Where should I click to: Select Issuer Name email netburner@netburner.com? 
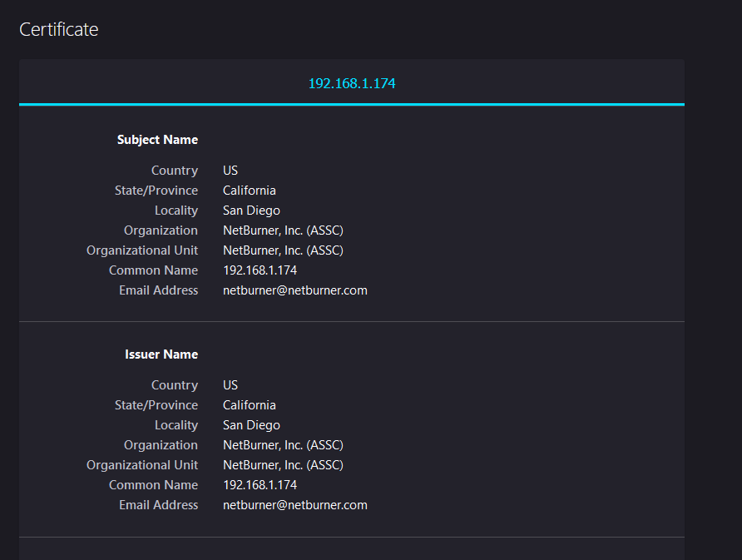point(294,505)
